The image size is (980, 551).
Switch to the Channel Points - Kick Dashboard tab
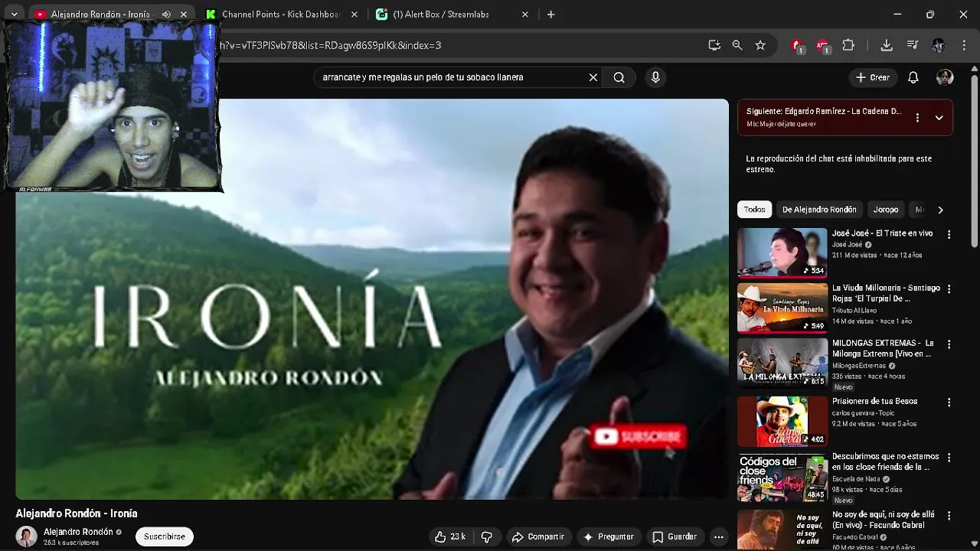tap(281, 15)
